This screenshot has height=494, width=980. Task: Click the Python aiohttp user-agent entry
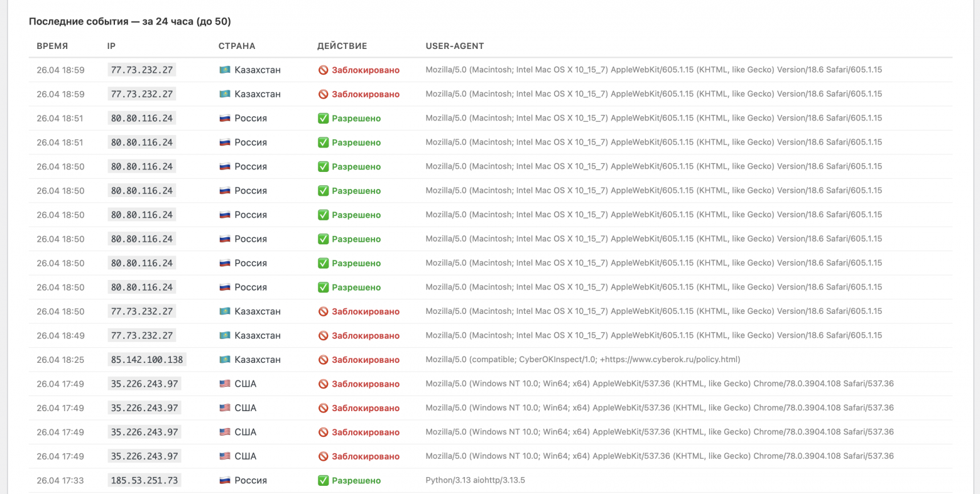pos(475,480)
